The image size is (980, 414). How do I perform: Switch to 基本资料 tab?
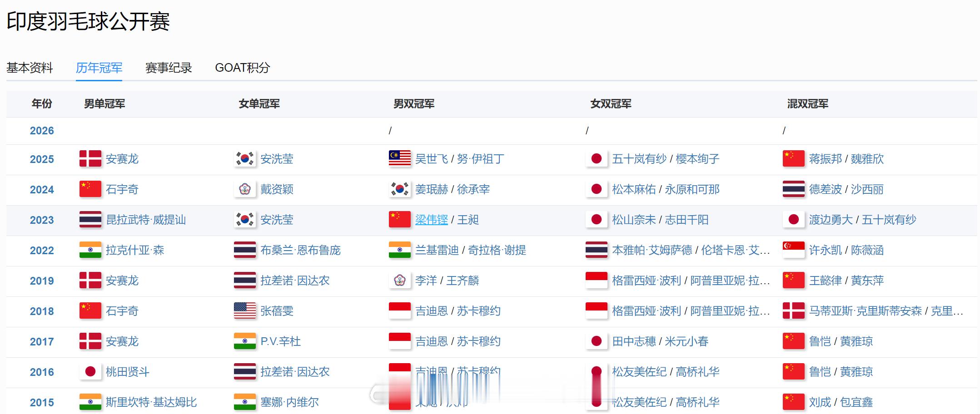point(30,68)
